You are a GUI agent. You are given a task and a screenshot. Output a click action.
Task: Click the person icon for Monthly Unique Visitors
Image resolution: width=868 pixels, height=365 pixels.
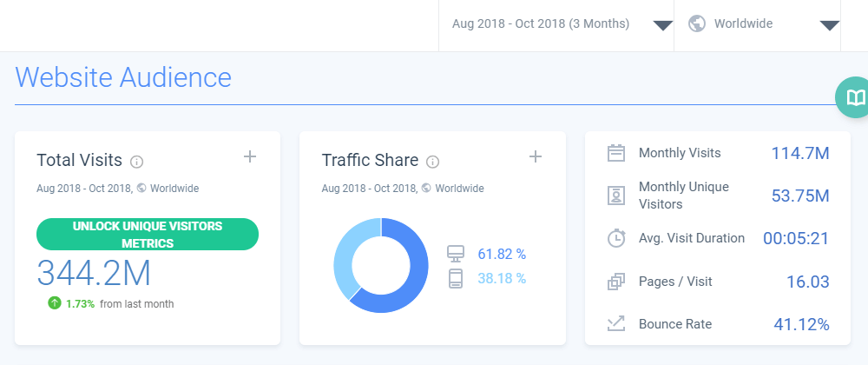[616, 195]
